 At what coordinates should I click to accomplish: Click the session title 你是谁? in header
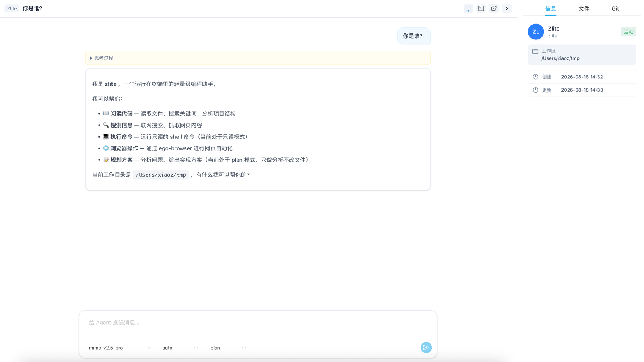pos(33,8)
